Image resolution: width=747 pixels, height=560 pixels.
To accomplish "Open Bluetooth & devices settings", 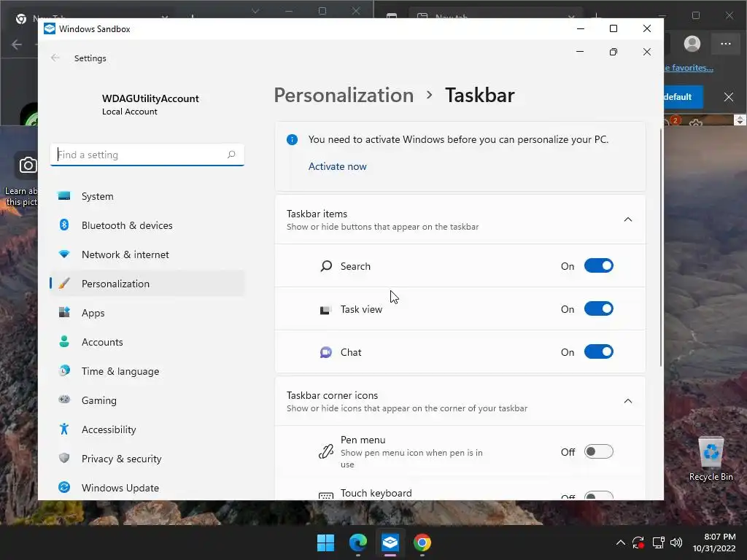I will click(147, 225).
